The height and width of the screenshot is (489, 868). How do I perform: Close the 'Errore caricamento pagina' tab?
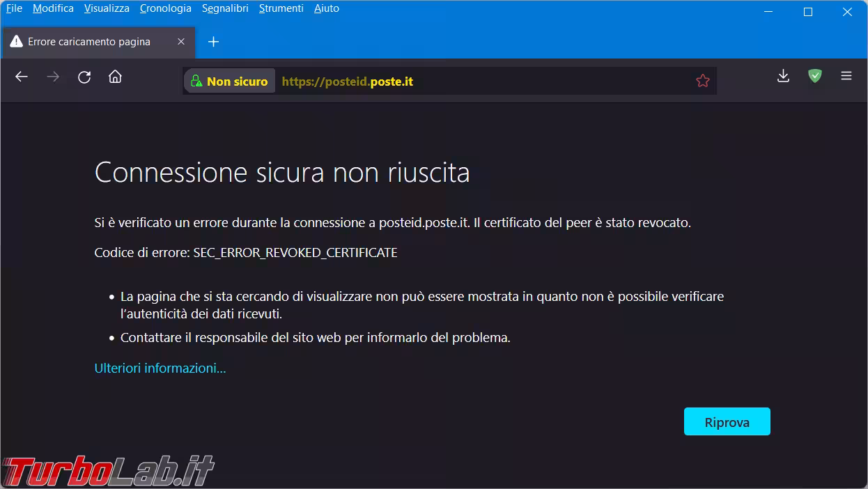point(181,42)
